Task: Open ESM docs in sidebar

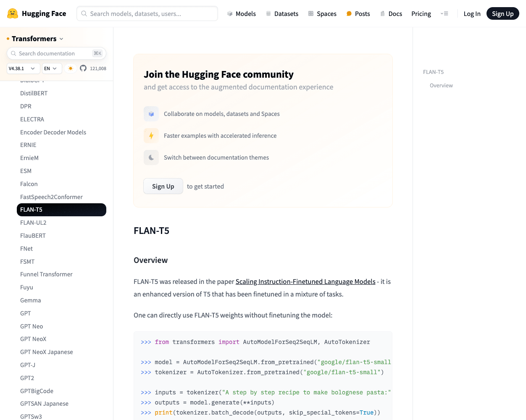Action: pyautogui.click(x=26, y=171)
